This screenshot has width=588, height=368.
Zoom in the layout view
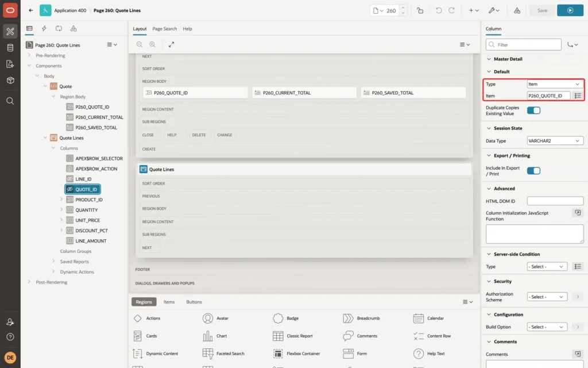(153, 44)
